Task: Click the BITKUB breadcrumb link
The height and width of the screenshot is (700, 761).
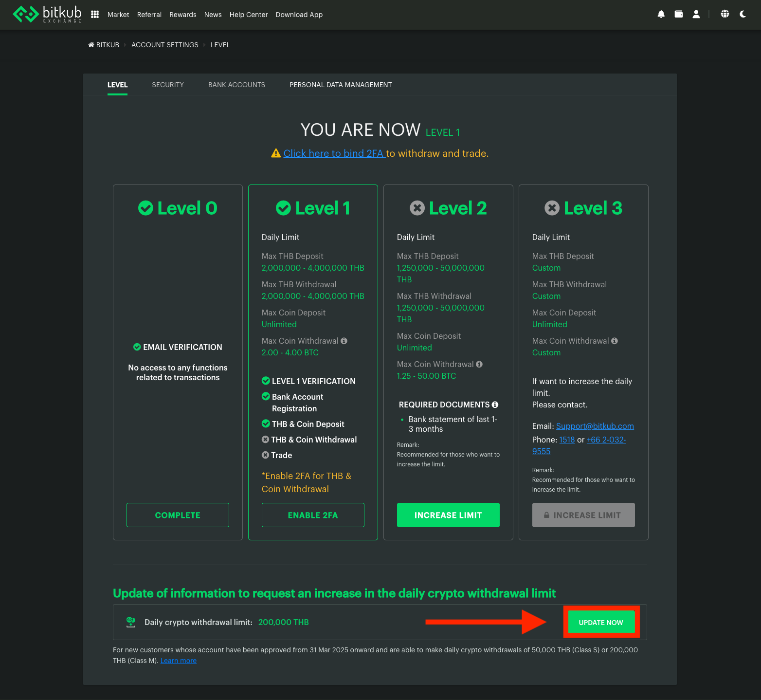Action: [108, 45]
